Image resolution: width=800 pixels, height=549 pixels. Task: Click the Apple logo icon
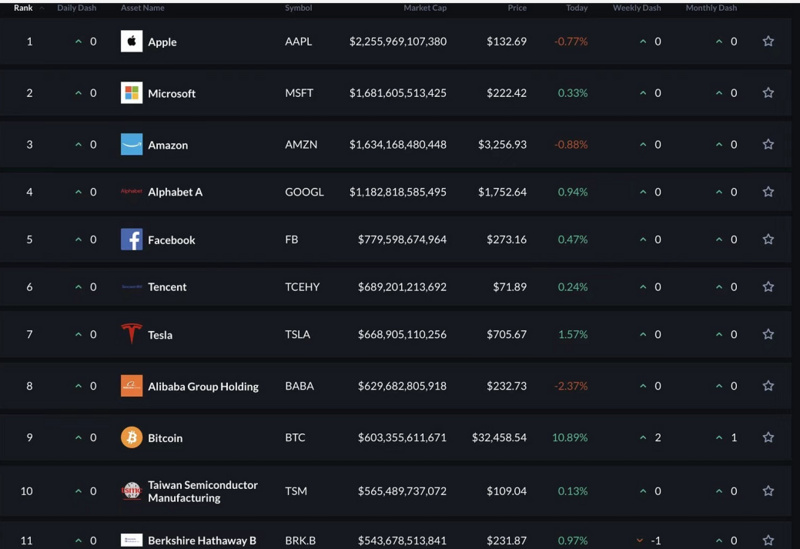tap(132, 41)
